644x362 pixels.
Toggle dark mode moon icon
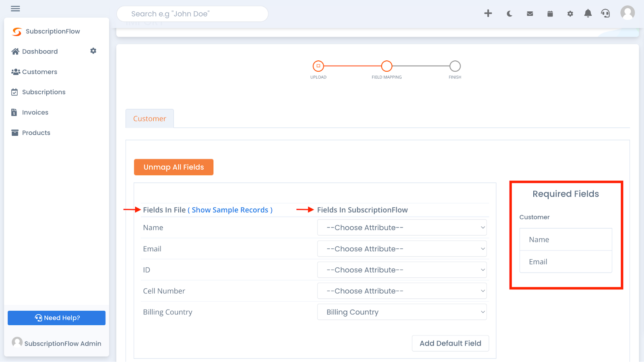click(x=509, y=14)
